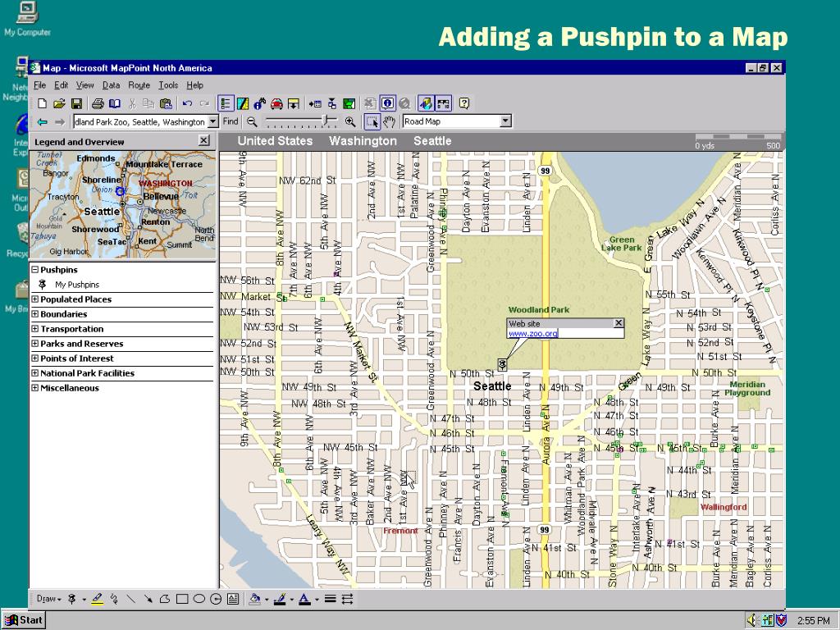840x630 pixels.
Task: Click the Zoom In magnifier icon
Action: [349, 122]
